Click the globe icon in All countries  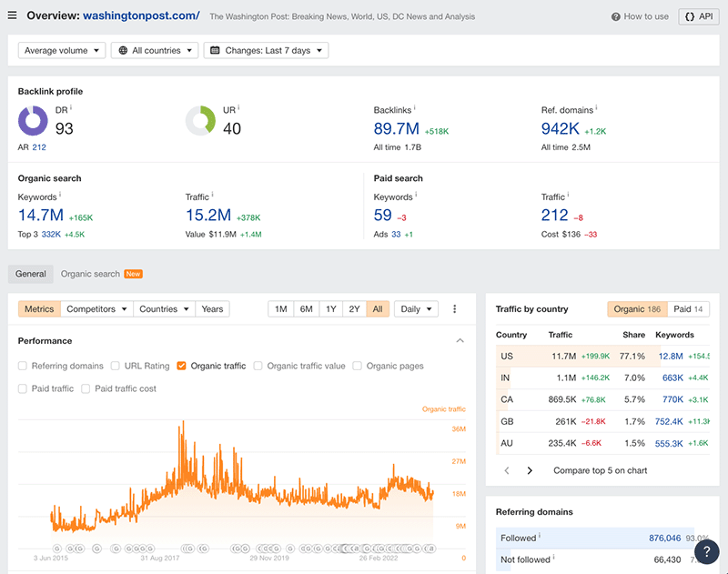coord(123,50)
